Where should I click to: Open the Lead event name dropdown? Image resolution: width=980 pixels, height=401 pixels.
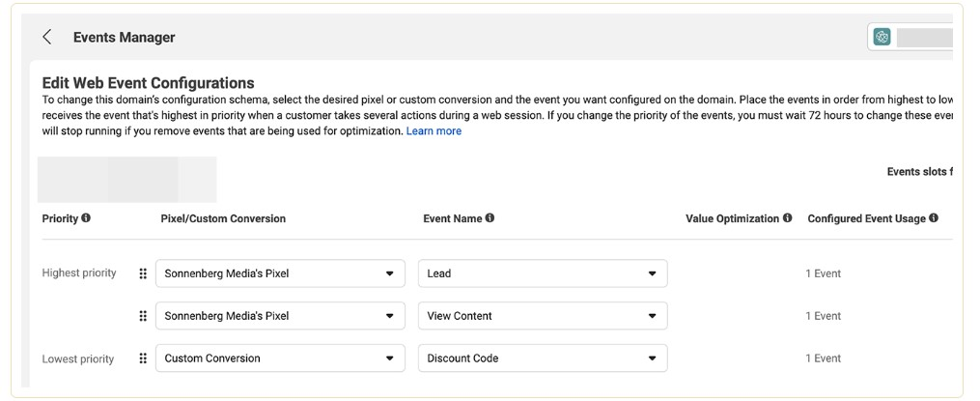tap(542, 273)
